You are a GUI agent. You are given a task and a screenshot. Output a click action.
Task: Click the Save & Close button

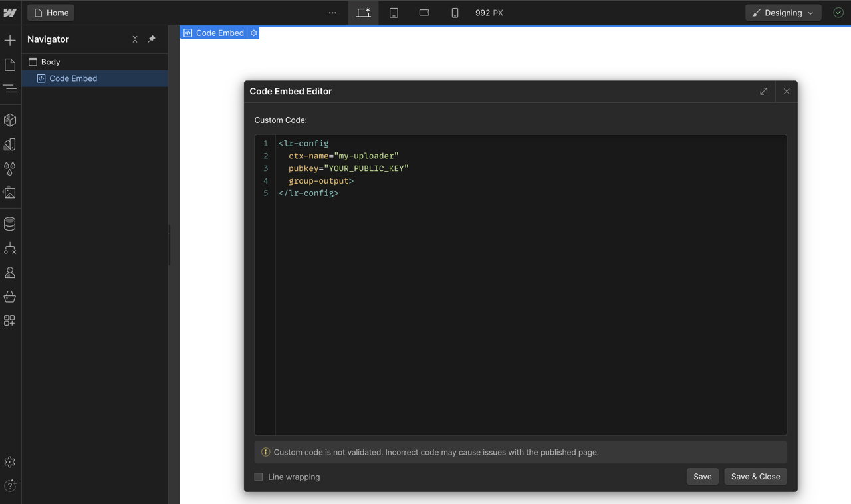(755, 476)
